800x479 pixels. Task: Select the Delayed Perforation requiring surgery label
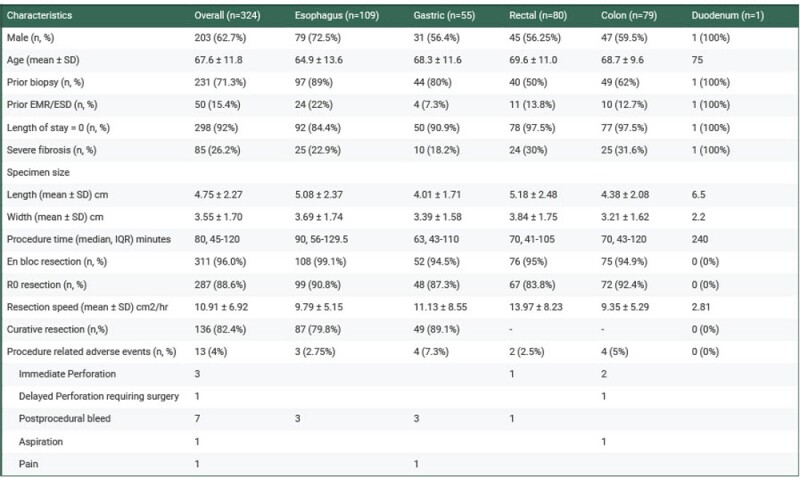pos(99,396)
